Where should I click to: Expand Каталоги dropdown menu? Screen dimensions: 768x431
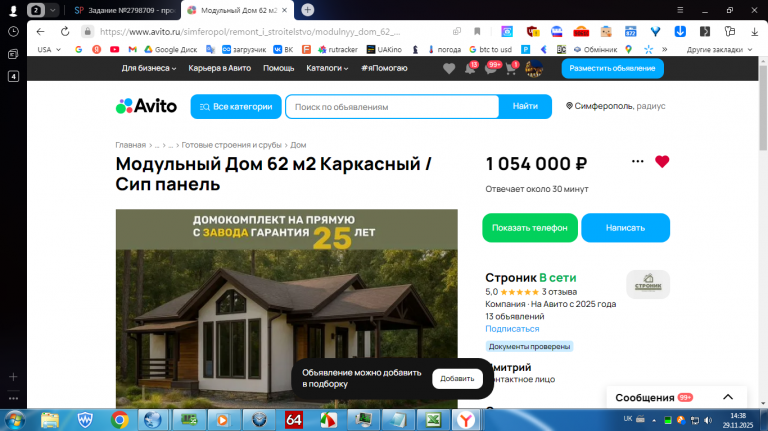[327, 68]
